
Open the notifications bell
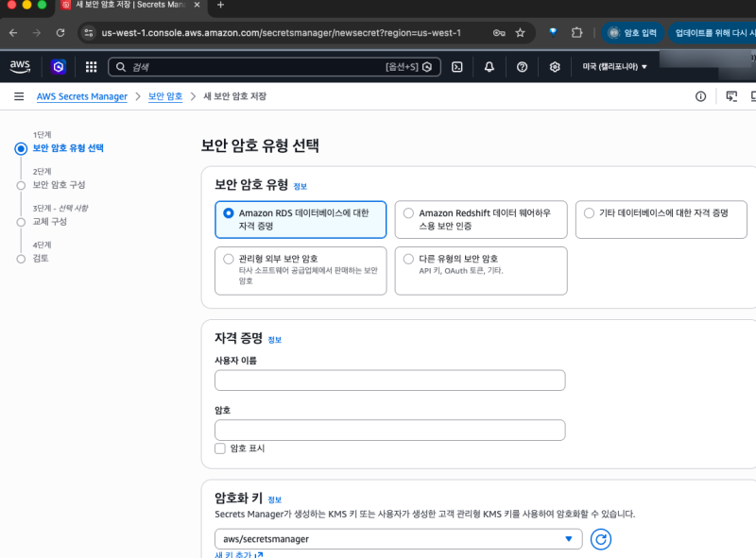tap(490, 67)
